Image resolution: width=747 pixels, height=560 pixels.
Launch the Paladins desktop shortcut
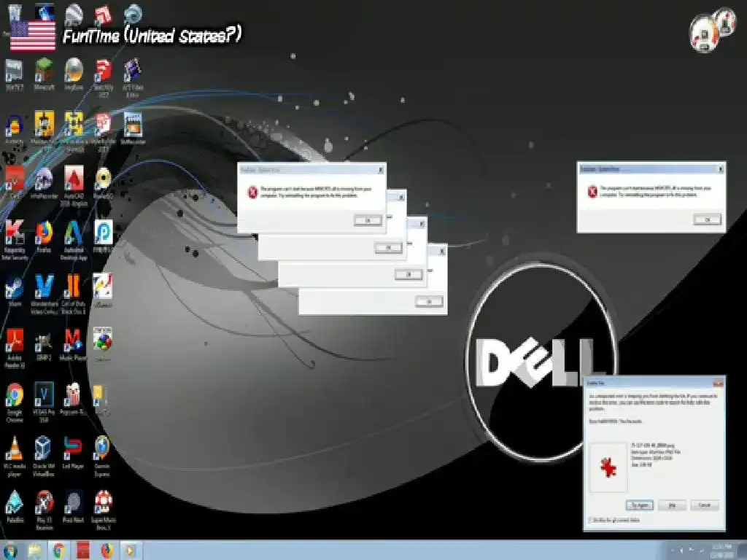pos(15,507)
